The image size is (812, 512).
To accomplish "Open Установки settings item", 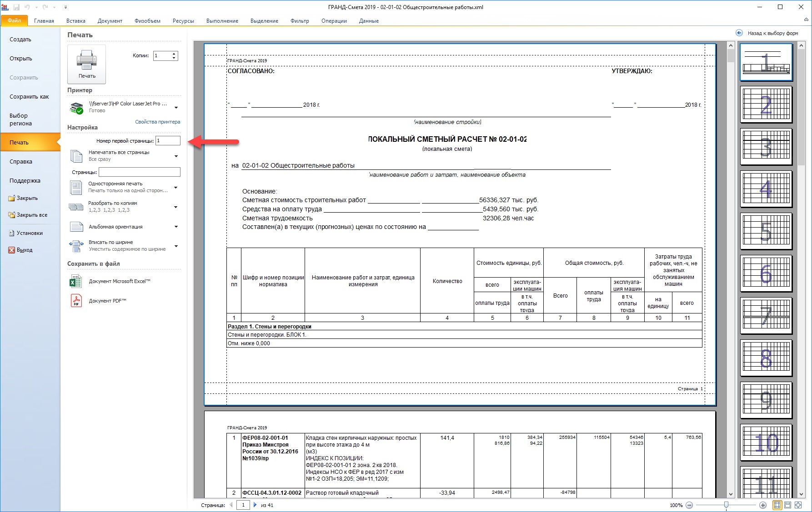I will (x=26, y=233).
